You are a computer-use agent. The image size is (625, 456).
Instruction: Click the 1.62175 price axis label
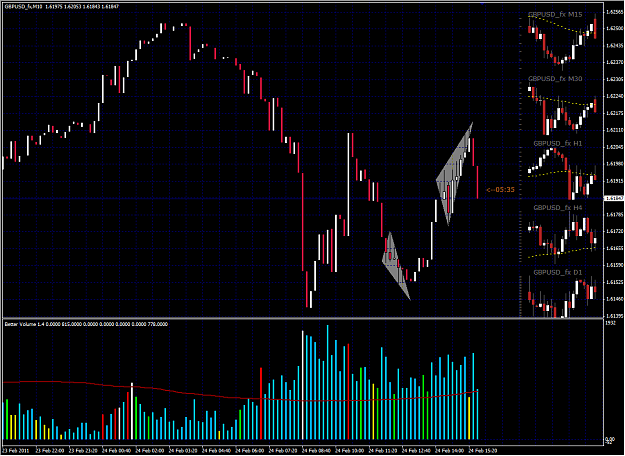click(x=614, y=113)
